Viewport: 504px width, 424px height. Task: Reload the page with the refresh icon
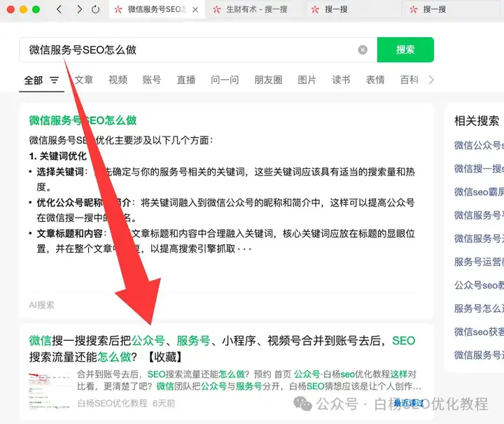coord(95,9)
